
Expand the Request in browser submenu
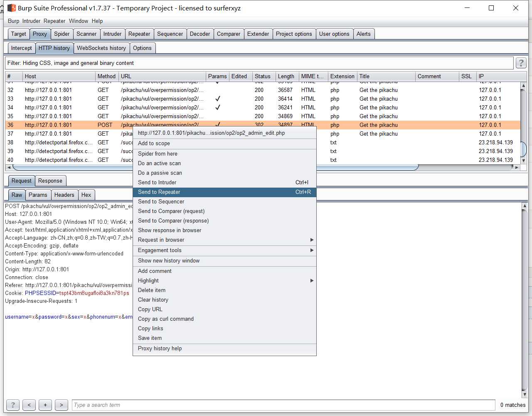[224, 240]
